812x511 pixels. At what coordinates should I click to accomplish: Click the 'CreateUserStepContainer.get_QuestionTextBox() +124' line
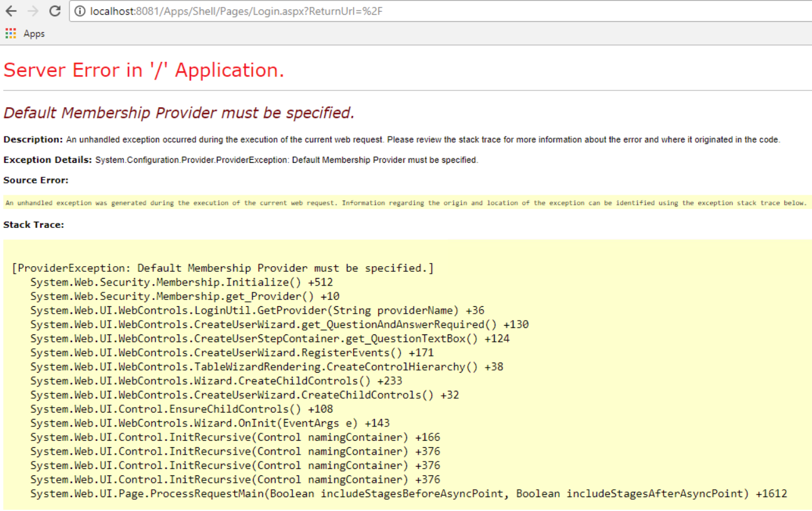click(x=270, y=339)
